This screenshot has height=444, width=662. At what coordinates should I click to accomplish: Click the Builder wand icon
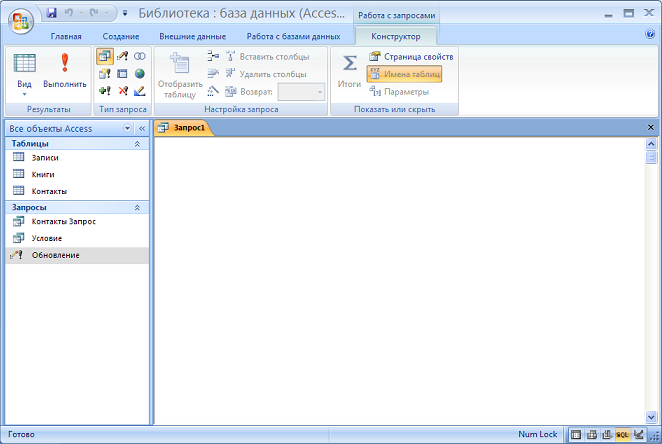[x=213, y=91]
